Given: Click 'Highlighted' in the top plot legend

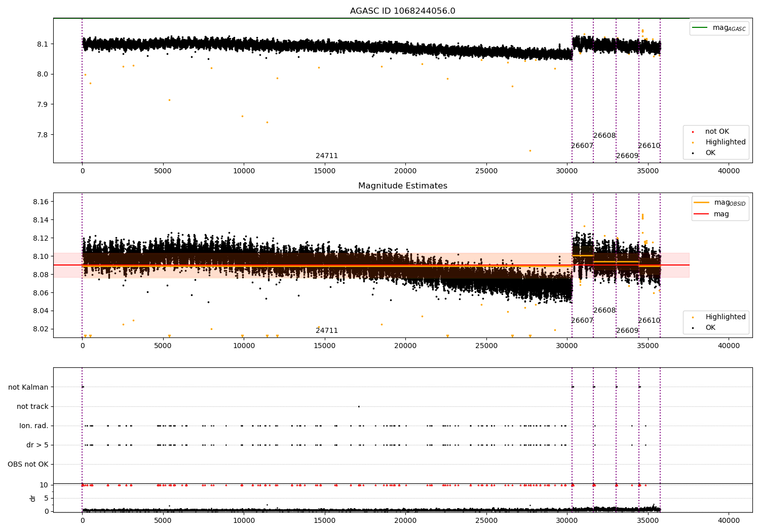Looking at the screenshot, I should coord(726,142).
